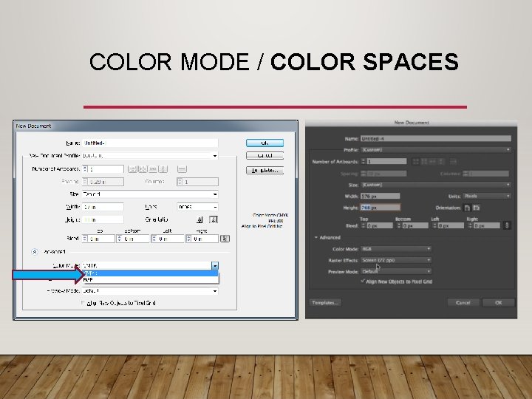Screen dimensions: 532x399
Task: Click the Height field in light dialog
Action: pos(103,220)
